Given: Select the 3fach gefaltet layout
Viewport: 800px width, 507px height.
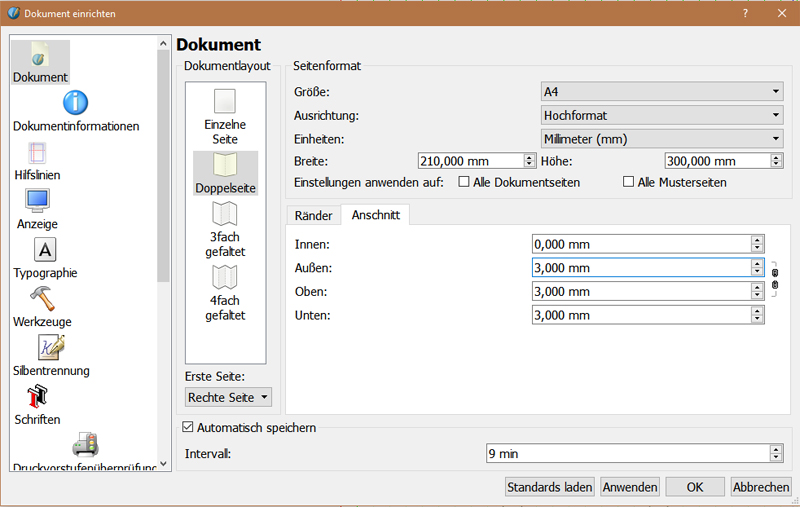Looking at the screenshot, I should click(x=225, y=229).
